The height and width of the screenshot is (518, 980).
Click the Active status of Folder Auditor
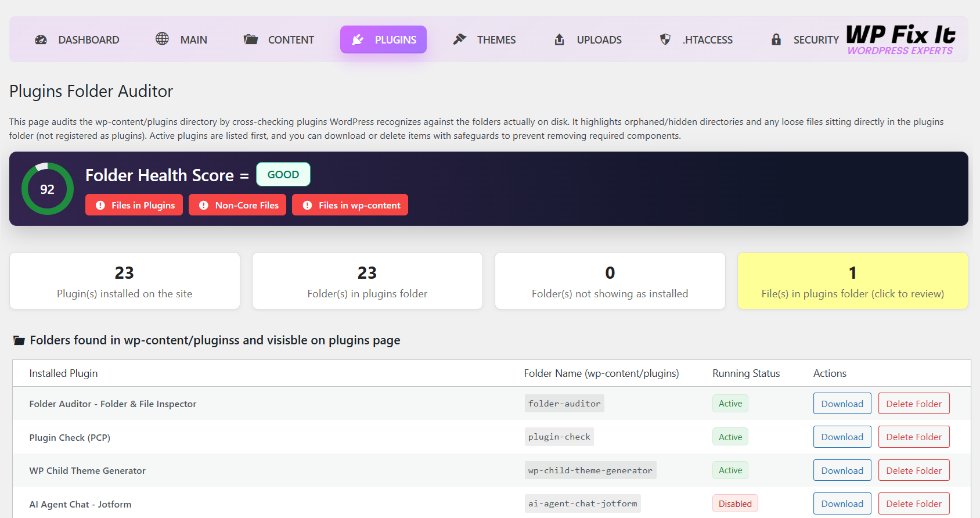(x=730, y=404)
